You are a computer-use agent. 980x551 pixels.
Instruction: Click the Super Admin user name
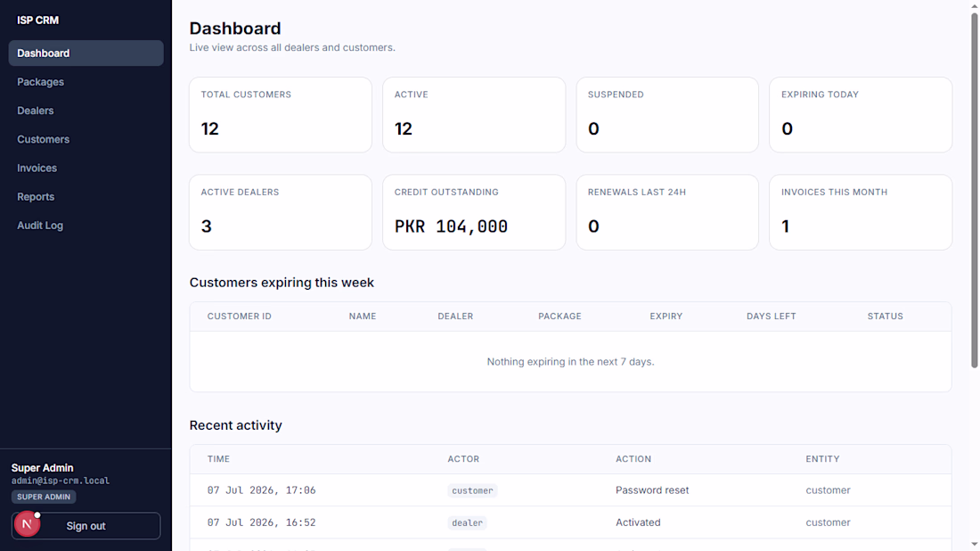tap(43, 468)
